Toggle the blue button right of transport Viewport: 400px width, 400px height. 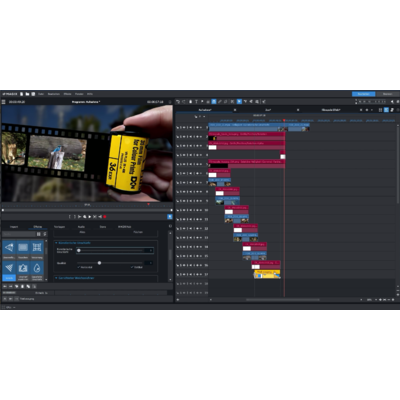tap(170, 217)
